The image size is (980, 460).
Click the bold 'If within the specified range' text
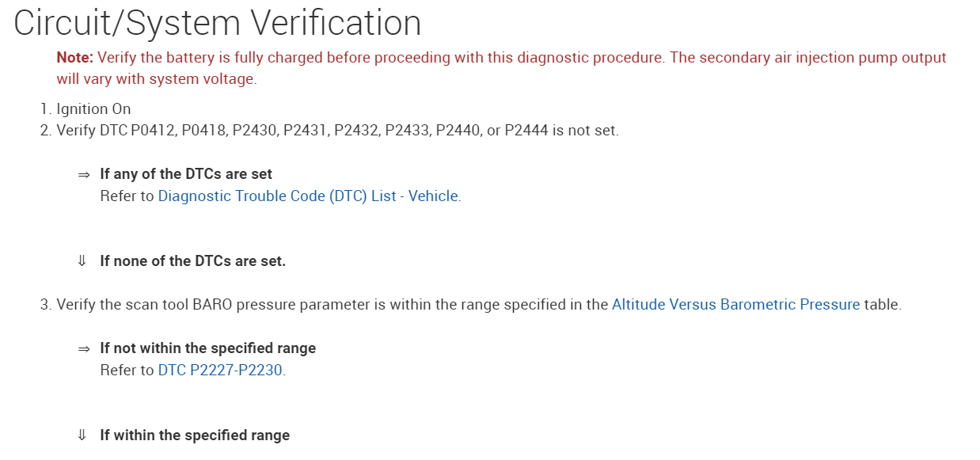tap(195, 435)
